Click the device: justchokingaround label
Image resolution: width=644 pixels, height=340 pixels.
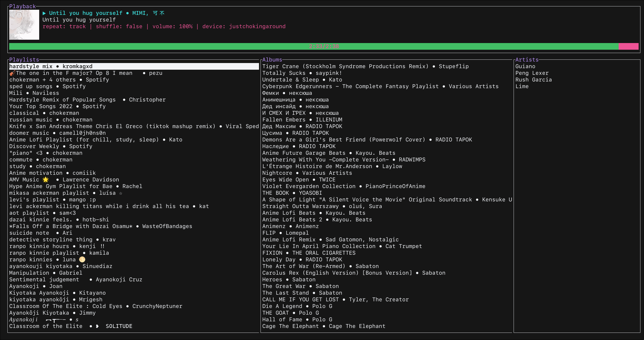(244, 27)
